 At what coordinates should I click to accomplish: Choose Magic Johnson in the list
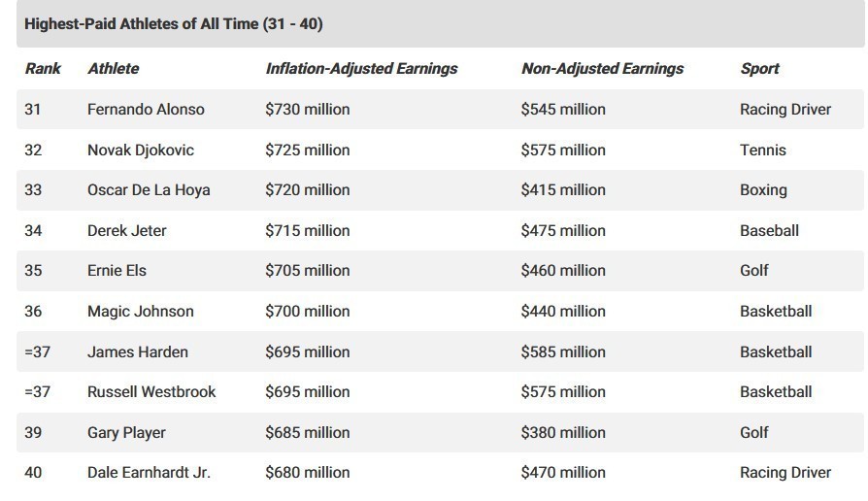point(141,312)
